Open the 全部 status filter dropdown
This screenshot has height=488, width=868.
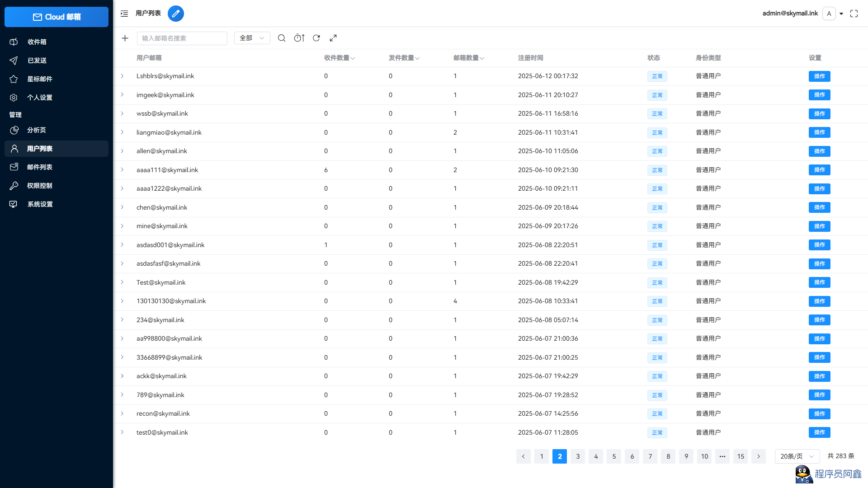(x=252, y=38)
